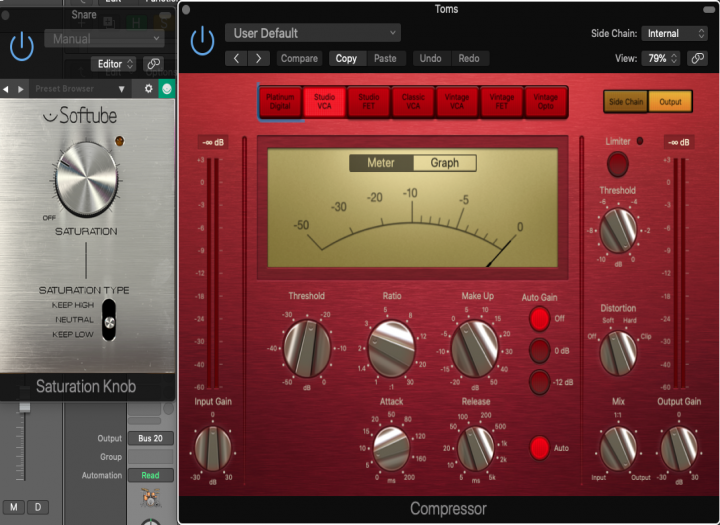Click the Mix knob
The image size is (720, 525).
tap(618, 449)
